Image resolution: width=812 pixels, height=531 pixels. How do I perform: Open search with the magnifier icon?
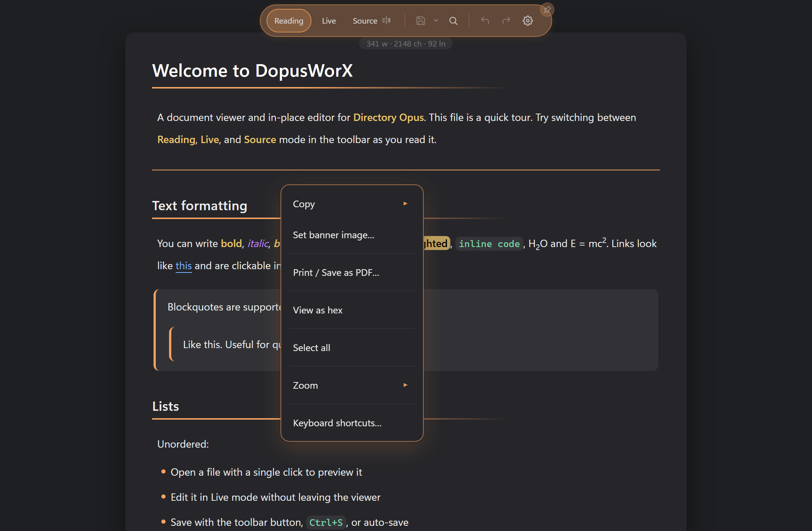coord(453,21)
